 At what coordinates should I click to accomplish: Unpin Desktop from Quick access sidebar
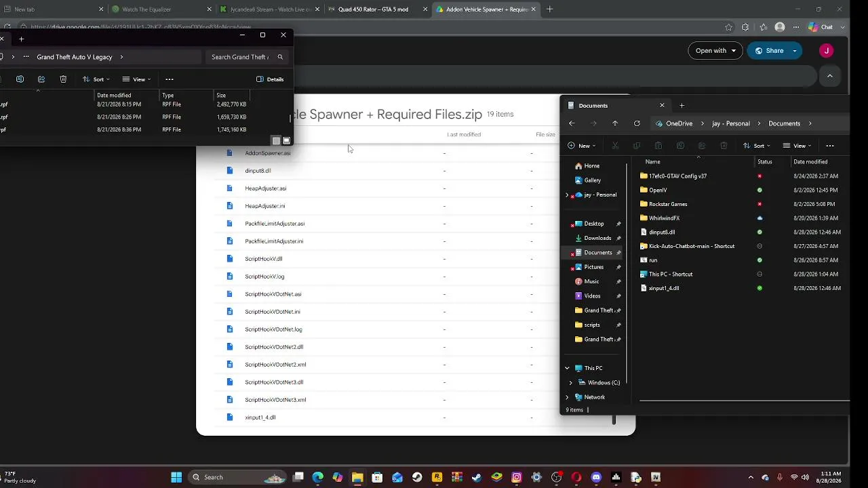tap(618, 224)
